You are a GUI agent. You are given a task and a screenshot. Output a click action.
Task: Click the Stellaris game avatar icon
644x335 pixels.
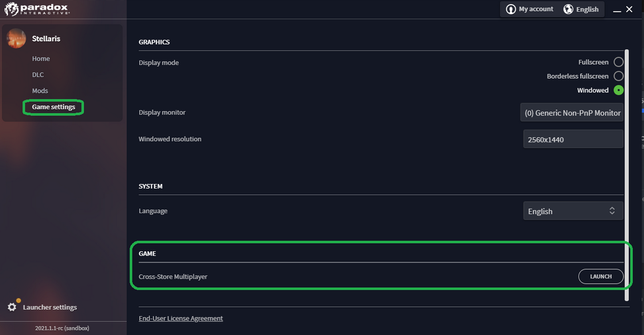16,38
